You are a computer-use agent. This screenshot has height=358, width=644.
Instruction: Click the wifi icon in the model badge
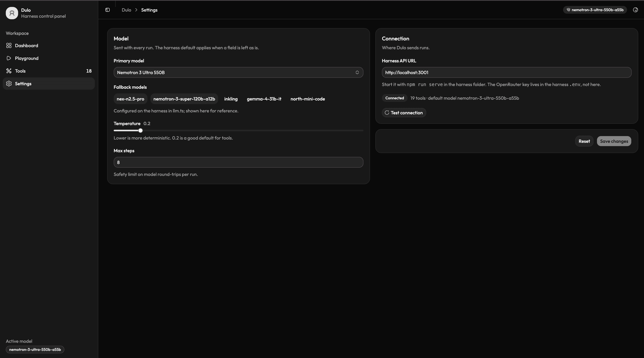pos(568,10)
